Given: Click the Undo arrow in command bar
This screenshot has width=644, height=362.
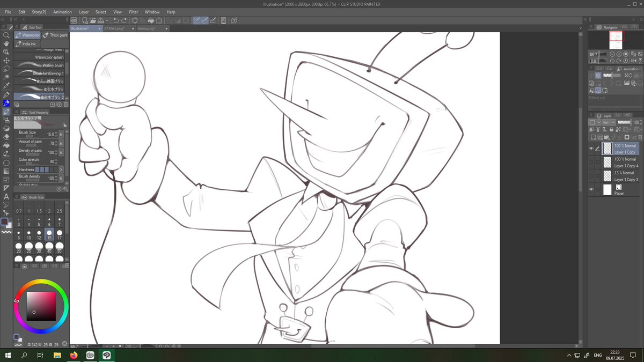Looking at the screenshot, I should (116, 20).
